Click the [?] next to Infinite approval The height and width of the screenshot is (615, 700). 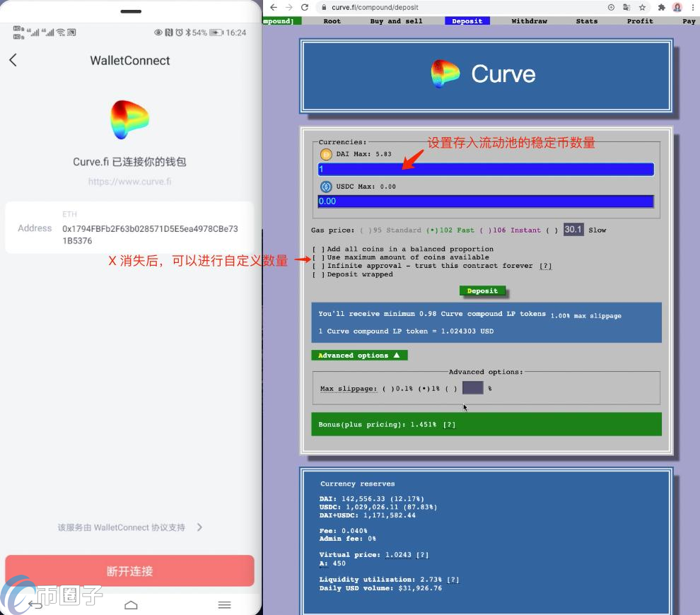(x=545, y=266)
